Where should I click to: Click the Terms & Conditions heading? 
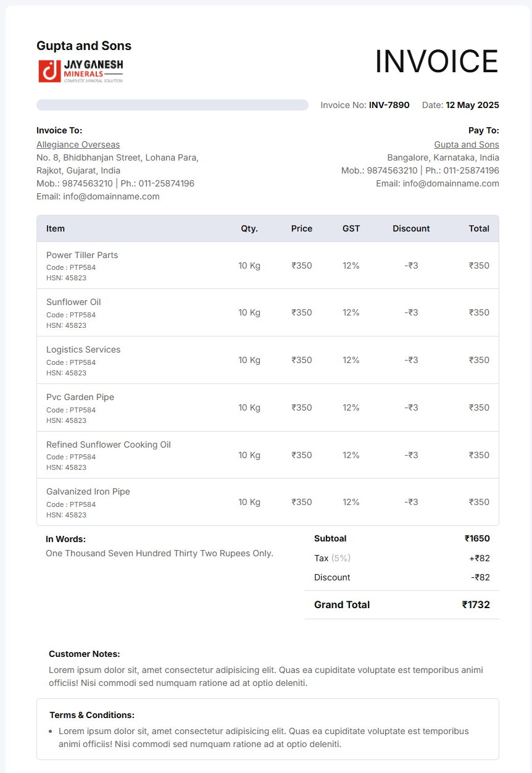coord(92,715)
